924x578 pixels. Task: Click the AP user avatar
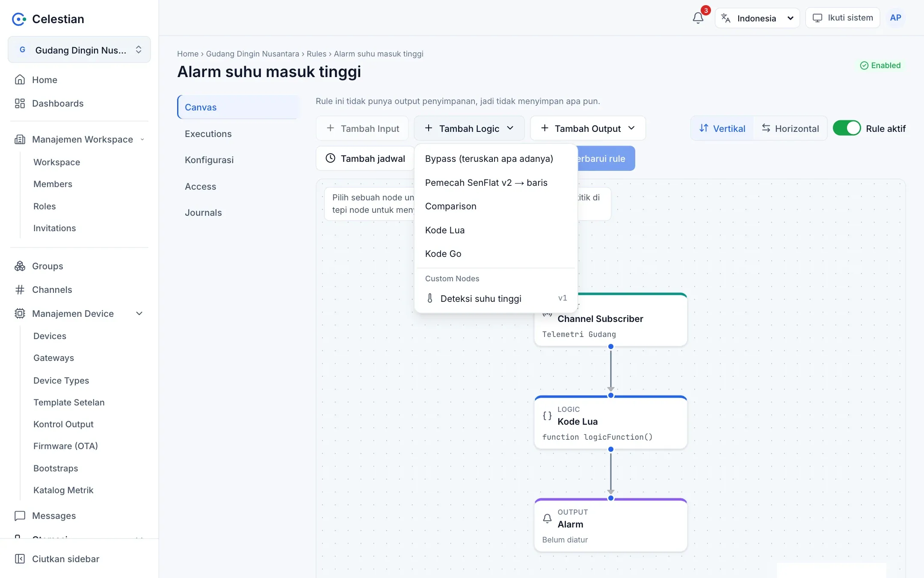pyautogui.click(x=895, y=18)
